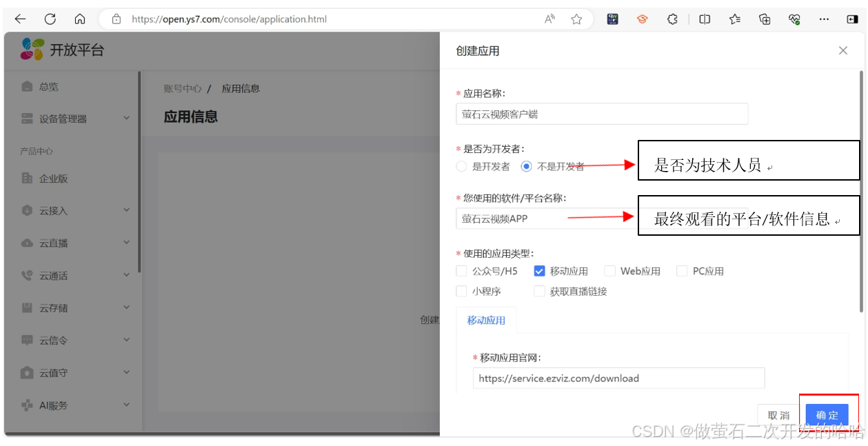The width and height of the screenshot is (868, 446).
Task: Open the 企业版 sidebar menu item
Action: click(x=71, y=179)
